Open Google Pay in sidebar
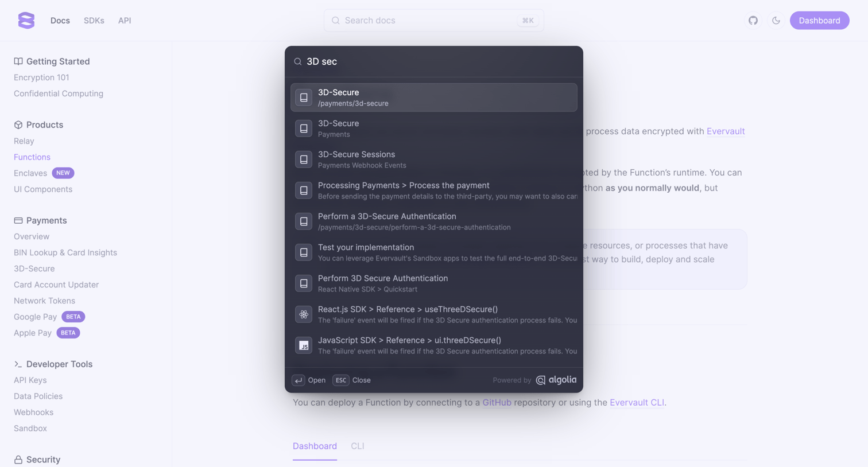Image resolution: width=868 pixels, height=467 pixels. pos(35,317)
